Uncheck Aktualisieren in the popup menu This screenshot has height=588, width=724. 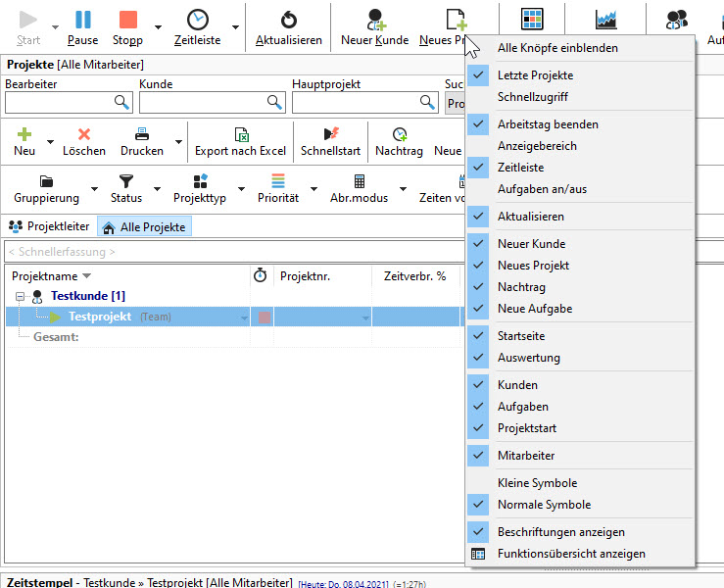[x=580, y=217]
